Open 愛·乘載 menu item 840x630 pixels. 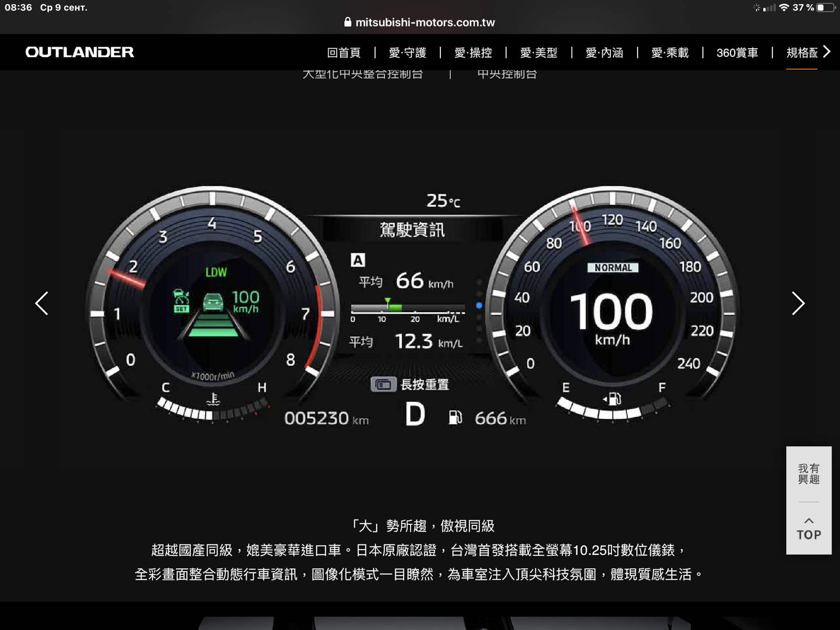670,53
